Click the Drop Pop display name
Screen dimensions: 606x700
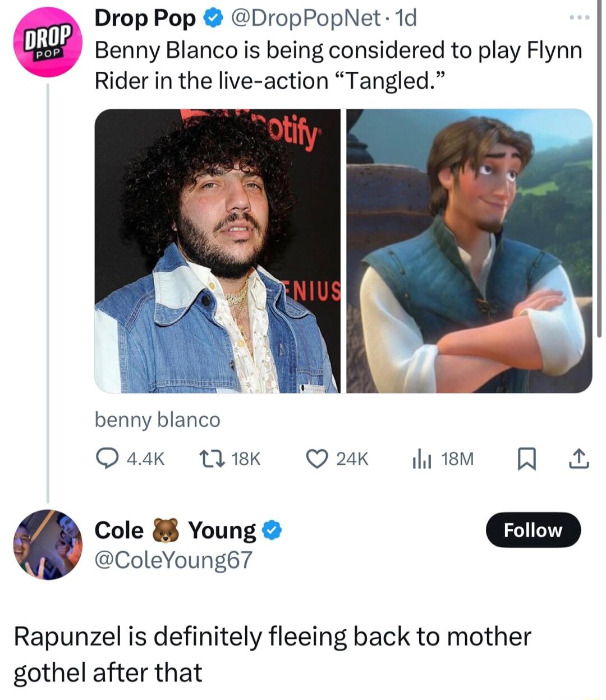click(x=145, y=19)
